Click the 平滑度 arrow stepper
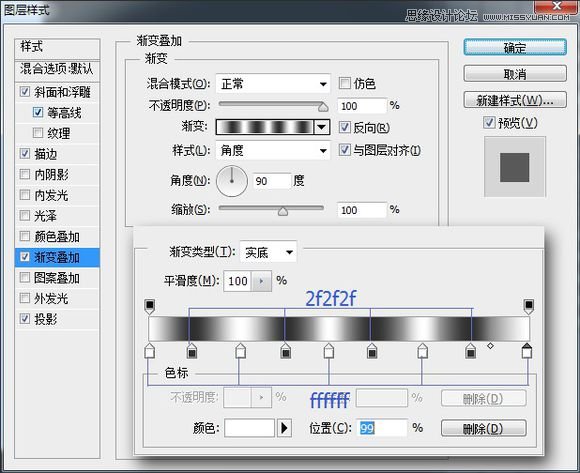Viewport: 580px width, 473px height. [x=261, y=281]
